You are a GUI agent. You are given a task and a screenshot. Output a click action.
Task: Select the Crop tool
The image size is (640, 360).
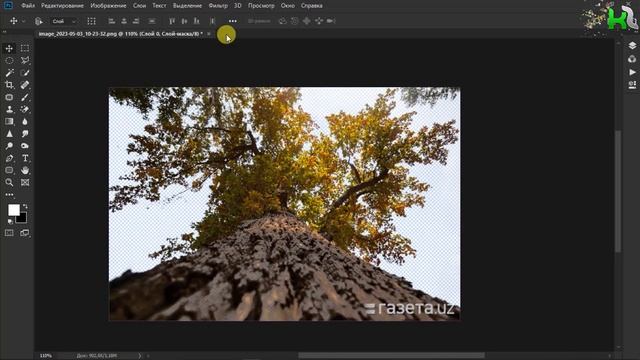point(9,85)
